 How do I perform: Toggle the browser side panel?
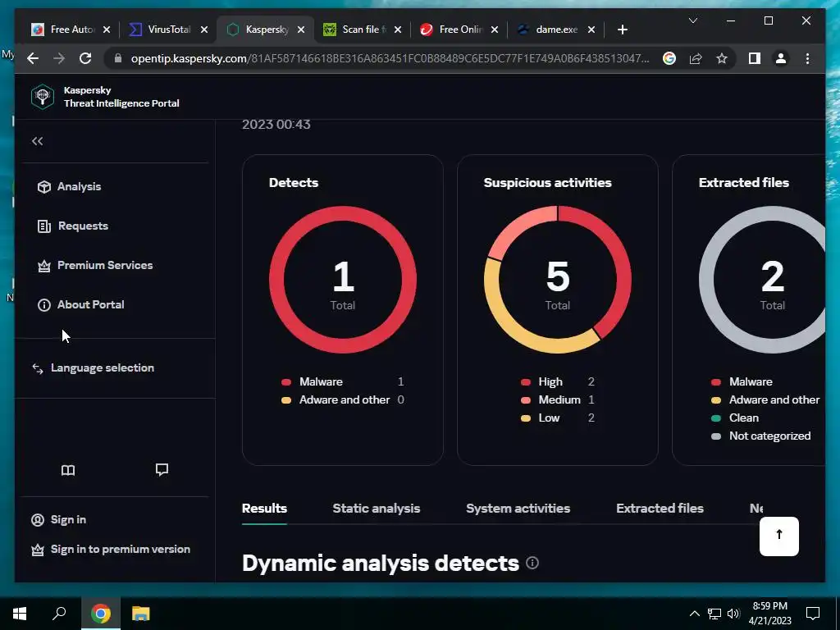755,58
